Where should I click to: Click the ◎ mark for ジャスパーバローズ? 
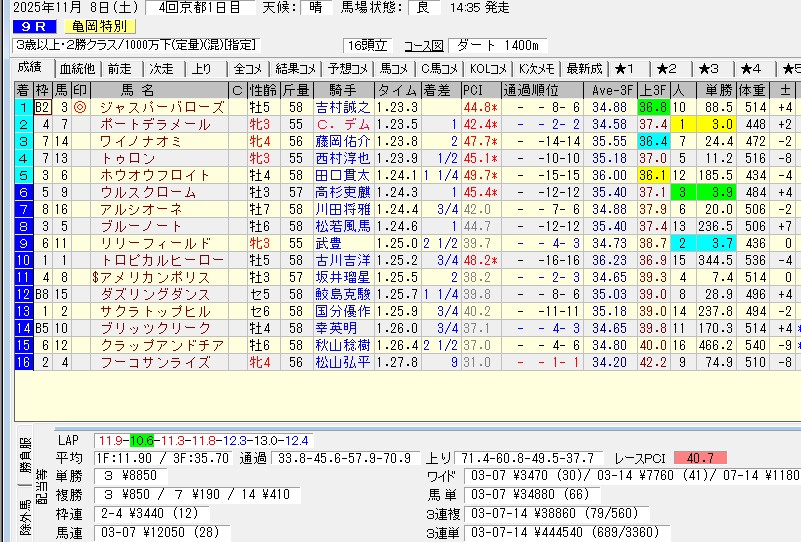point(80,107)
